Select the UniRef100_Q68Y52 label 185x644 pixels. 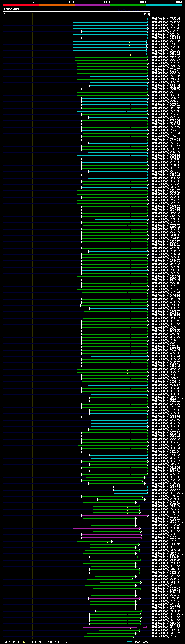[166, 54]
